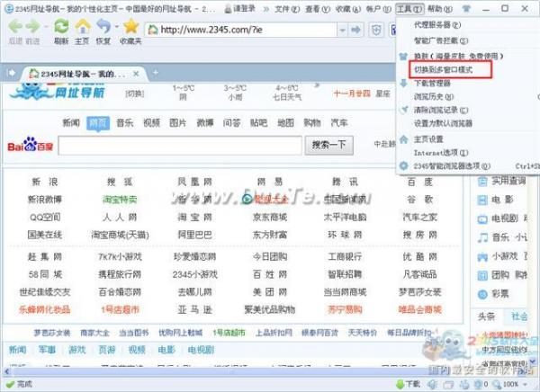The height and width of the screenshot is (392, 540).
Task: Click the 音乐 note icon in the right sidebar
Action: click(482, 237)
